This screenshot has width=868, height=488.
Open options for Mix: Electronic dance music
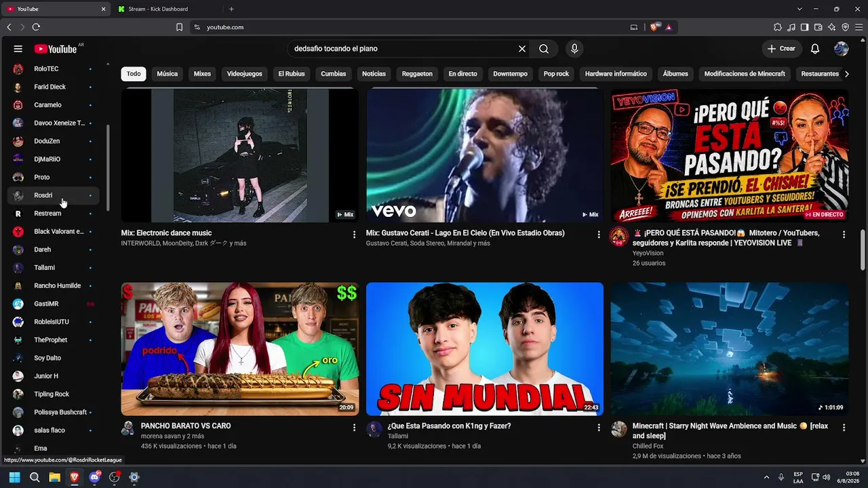point(354,235)
